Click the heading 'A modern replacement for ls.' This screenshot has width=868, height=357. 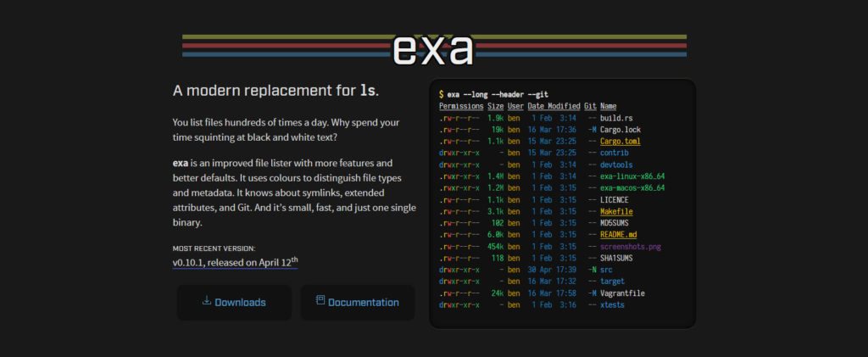tap(275, 91)
